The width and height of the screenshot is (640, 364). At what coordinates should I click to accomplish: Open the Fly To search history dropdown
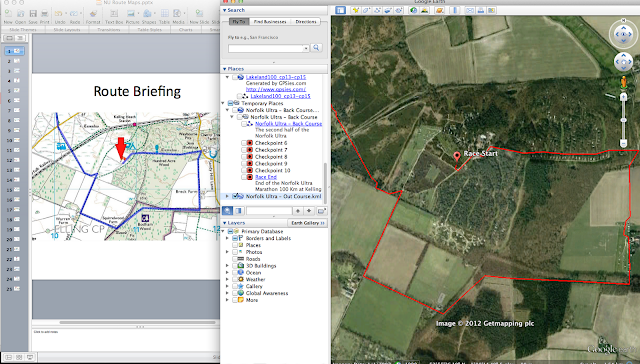point(306,49)
